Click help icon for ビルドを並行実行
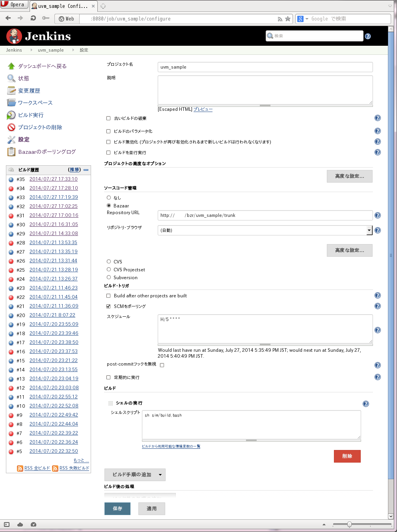The height and width of the screenshot is (532, 397). tap(378, 152)
